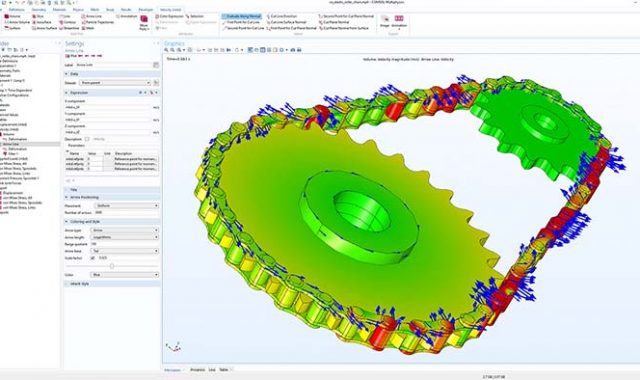Adjust the scale factor slider handle
The height and width of the screenshot is (380, 640).
point(112,266)
